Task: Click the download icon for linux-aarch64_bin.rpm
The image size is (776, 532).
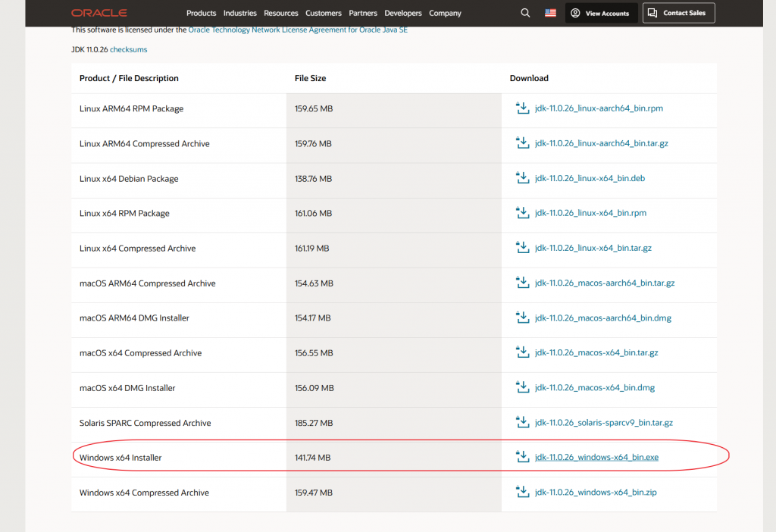Action: click(523, 108)
